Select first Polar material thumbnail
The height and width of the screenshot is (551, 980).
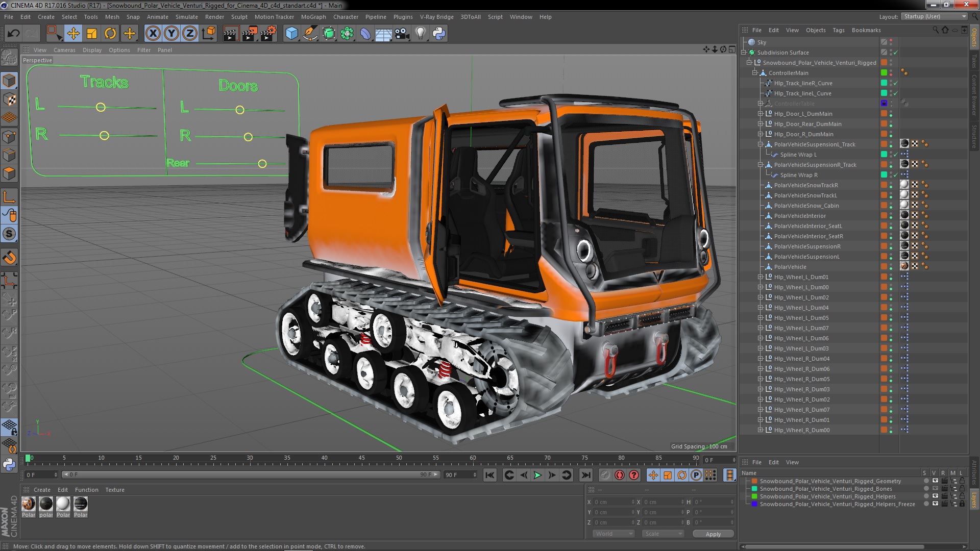[x=29, y=504]
